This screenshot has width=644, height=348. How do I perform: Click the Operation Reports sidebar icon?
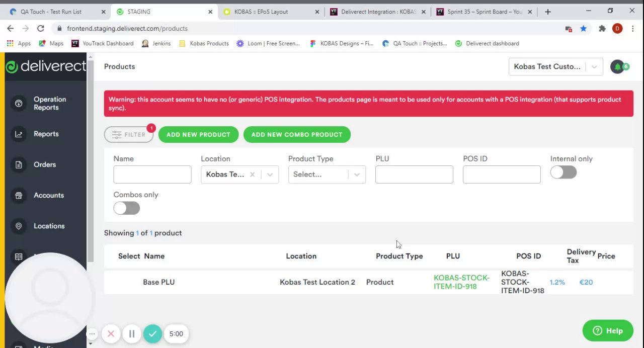[x=19, y=103]
